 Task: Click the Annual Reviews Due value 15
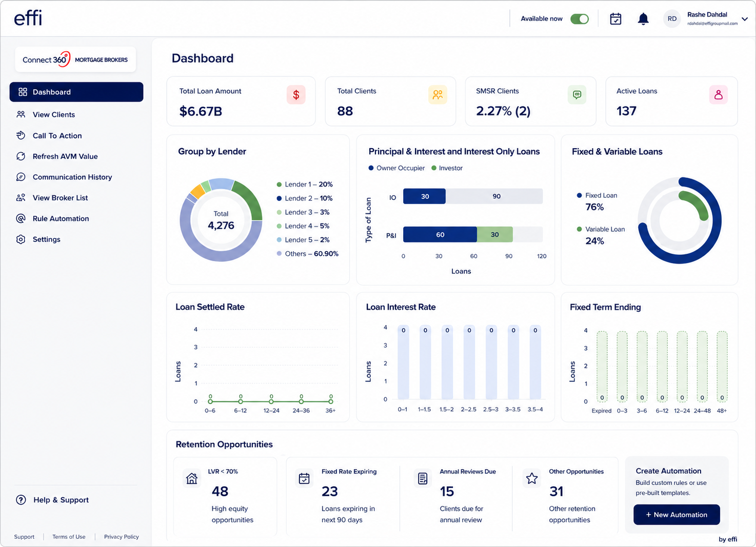tap(447, 492)
